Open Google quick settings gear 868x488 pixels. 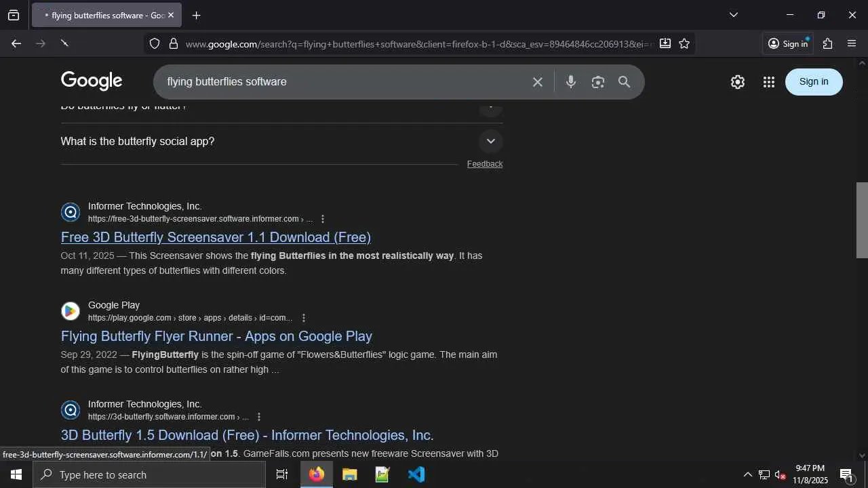pos(738,82)
